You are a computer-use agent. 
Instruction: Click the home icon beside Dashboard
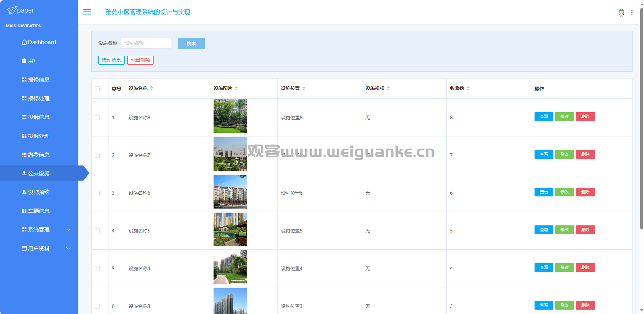coord(24,42)
